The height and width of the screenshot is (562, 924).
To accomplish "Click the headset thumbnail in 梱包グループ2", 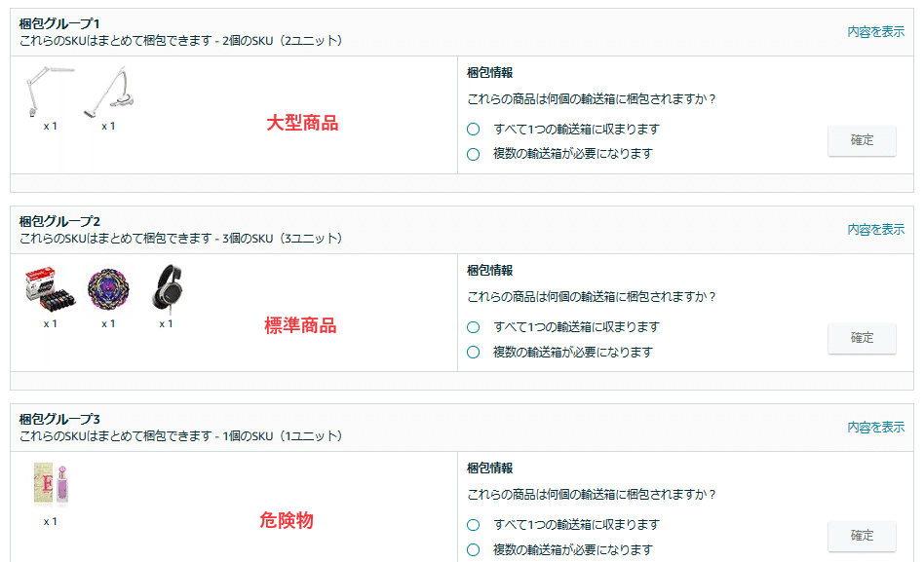I will tap(167, 288).
